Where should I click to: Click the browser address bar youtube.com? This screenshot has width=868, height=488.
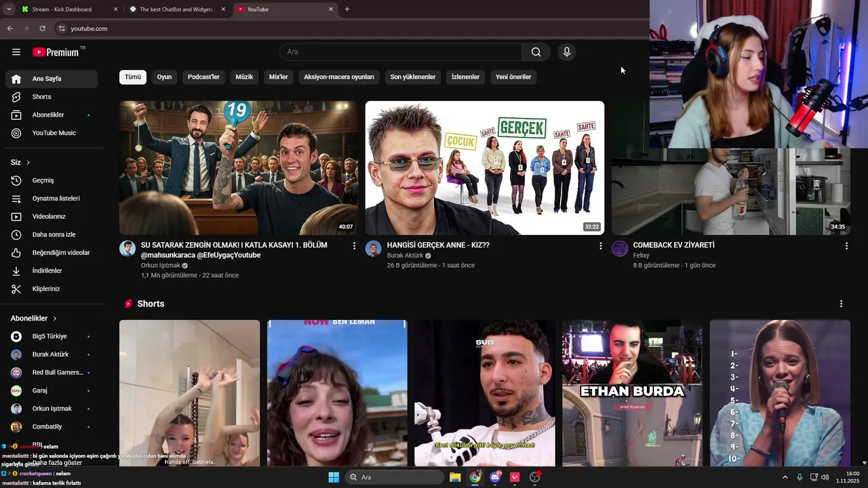tap(89, 28)
